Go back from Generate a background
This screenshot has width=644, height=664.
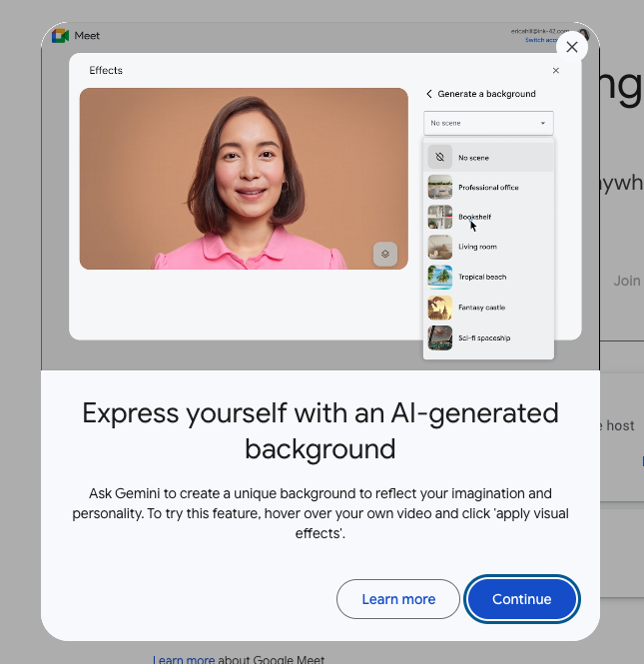[429, 94]
